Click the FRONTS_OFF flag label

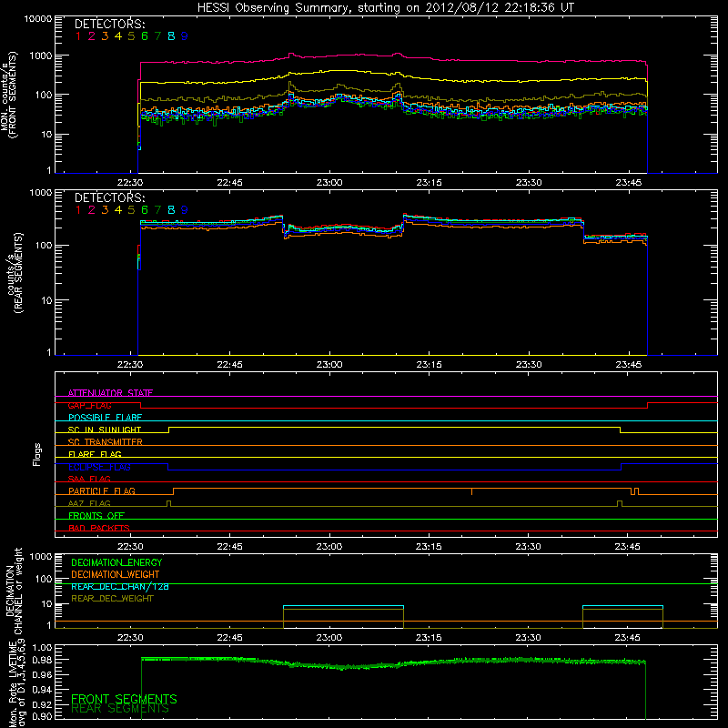[96, 515]
